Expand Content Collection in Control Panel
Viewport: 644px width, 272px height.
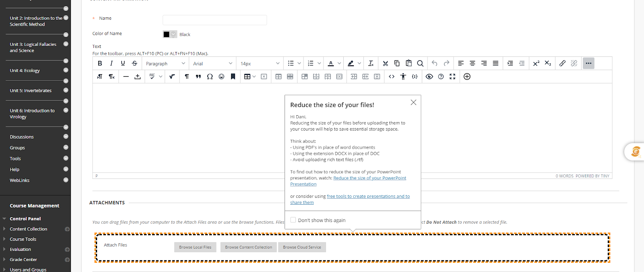28,229
